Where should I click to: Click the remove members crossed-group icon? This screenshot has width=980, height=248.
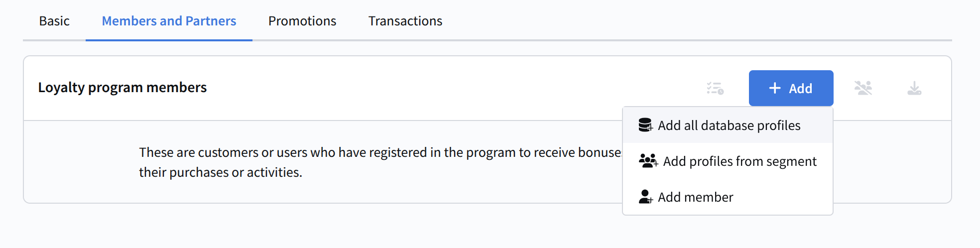click(x=863, y=88)
